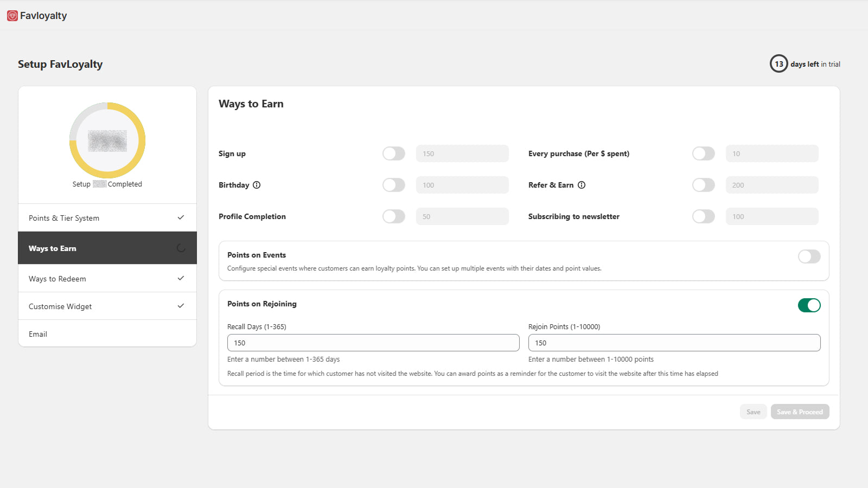The height and width of the screenshot is (488, 868).
Task: Open the Email setup section
Action: tap(37, 333)
